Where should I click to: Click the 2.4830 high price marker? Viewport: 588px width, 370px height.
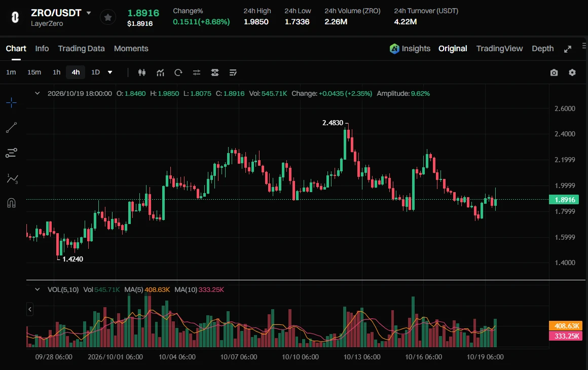pyautogui.click(x=333, y=123)
